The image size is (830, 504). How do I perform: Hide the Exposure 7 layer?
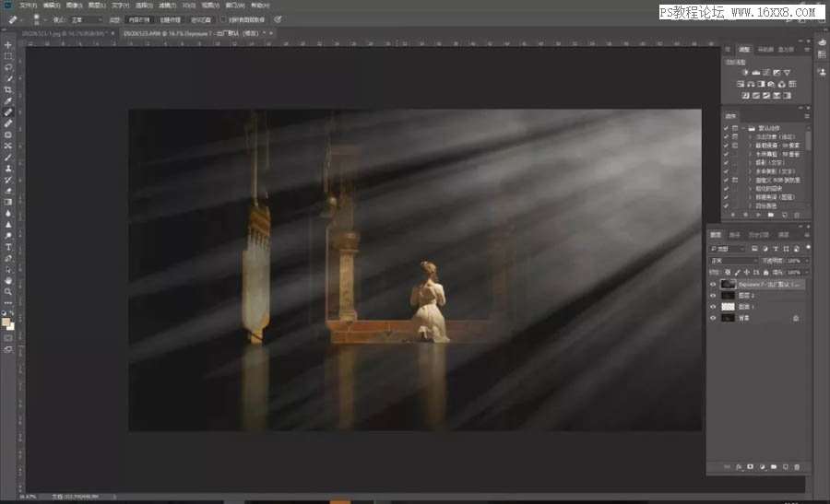pos(713,285)
